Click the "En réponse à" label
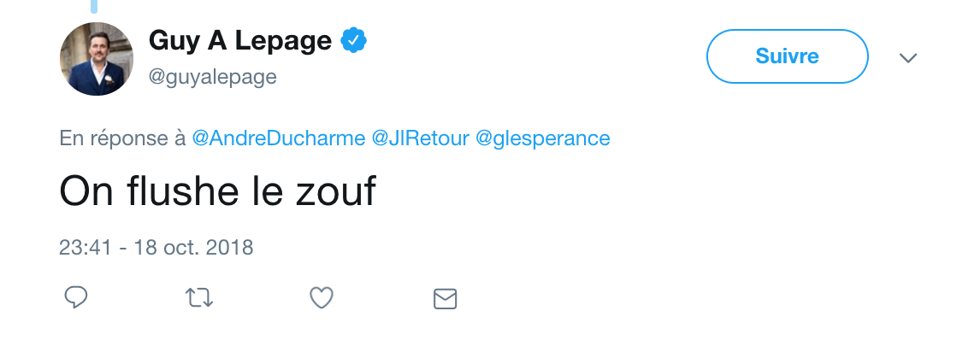Viewport: 980px width, 352px height. 122,138
